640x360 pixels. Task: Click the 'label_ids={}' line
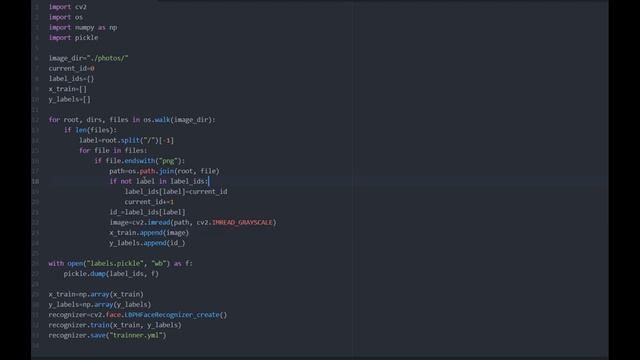click(x=71, y=79)
